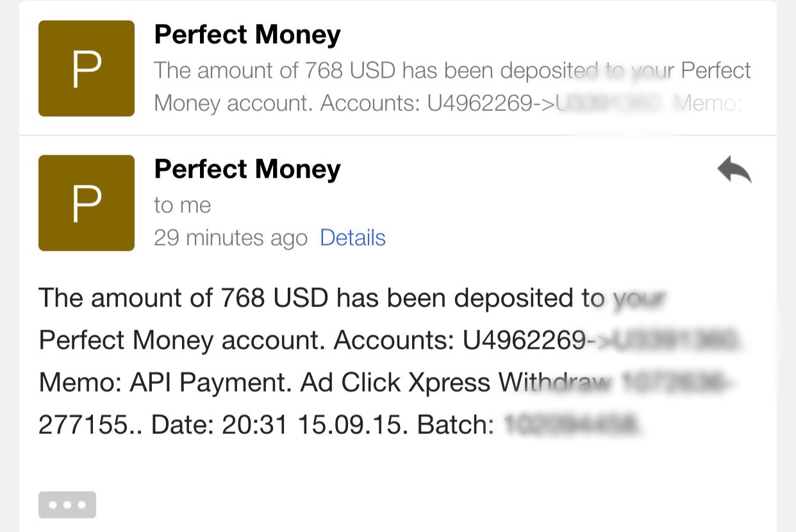Expand the collapsed top Perfect Money message
Image resolution: width=796 pixels, height=532 pixels.
449,71
